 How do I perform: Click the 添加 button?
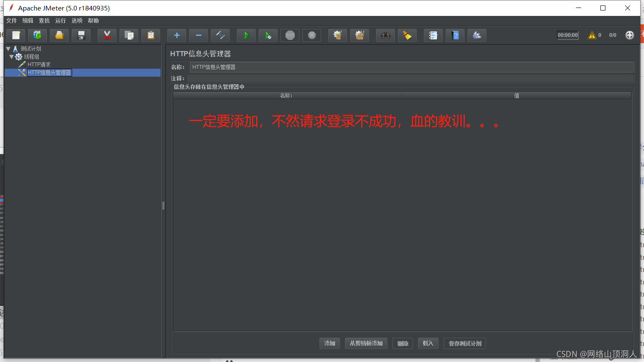coord(330,344)
